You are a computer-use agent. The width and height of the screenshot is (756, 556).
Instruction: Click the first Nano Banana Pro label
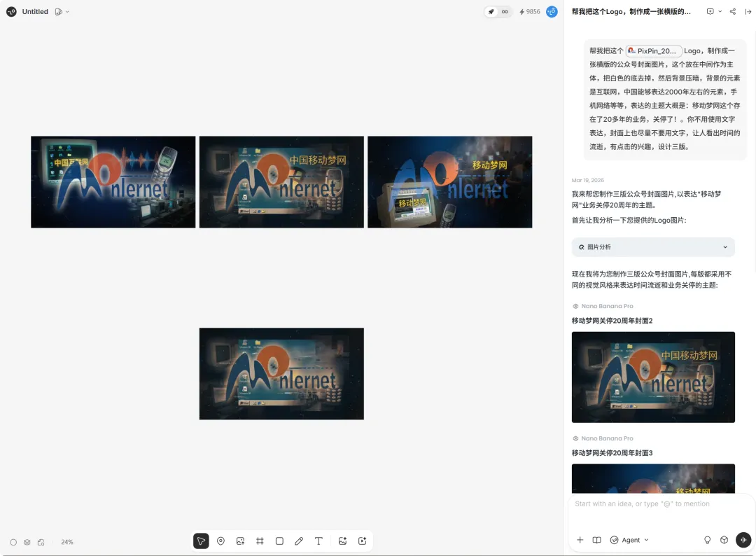607,306
